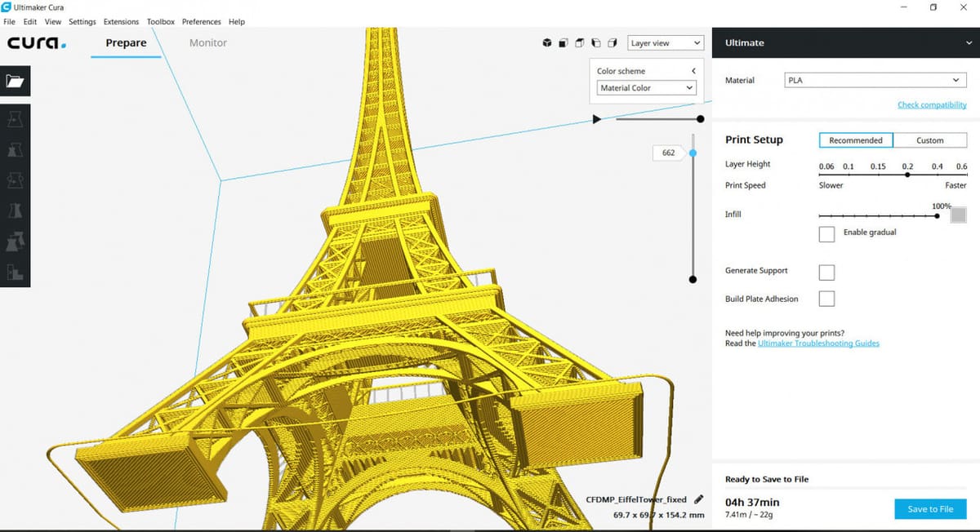
Task: Rename the file with pencil icon
Action: [x=698, y=499]
